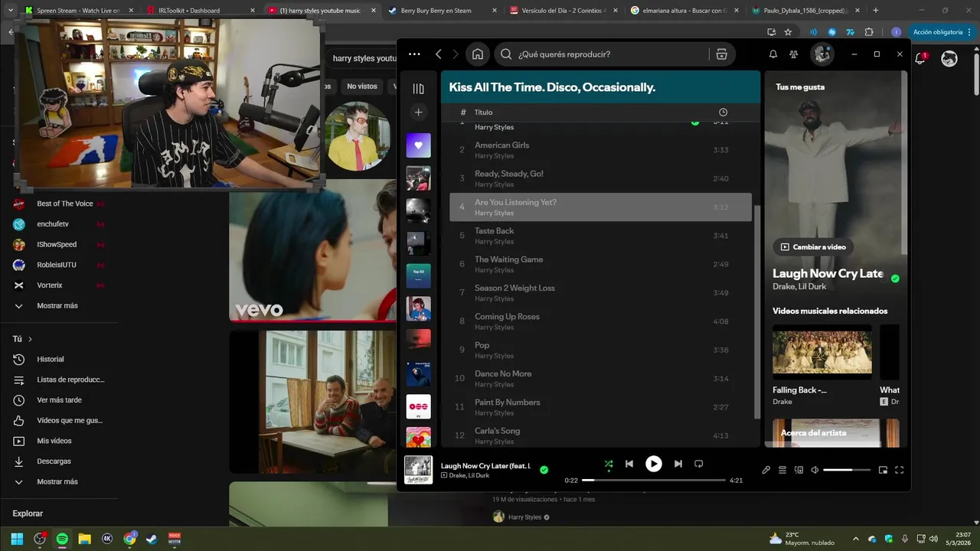
Task: Adjust the Spotify volume slider
Action: click(x=847, y=470)
